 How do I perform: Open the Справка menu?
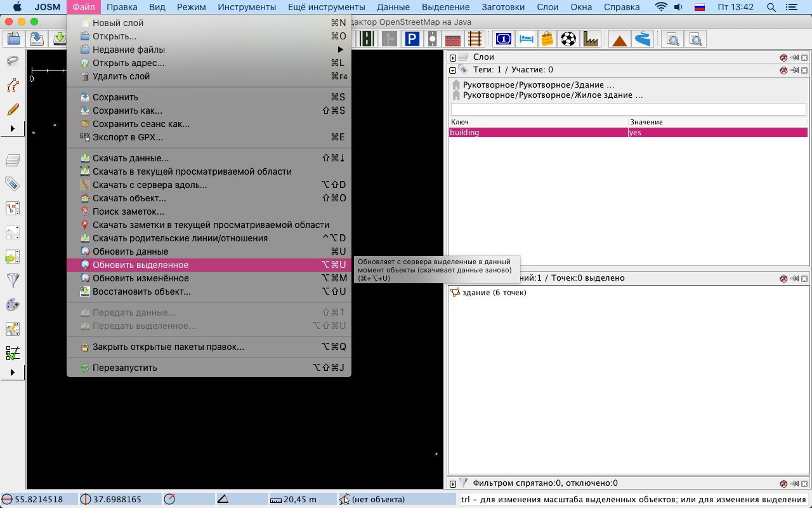(x=622, y=7)
